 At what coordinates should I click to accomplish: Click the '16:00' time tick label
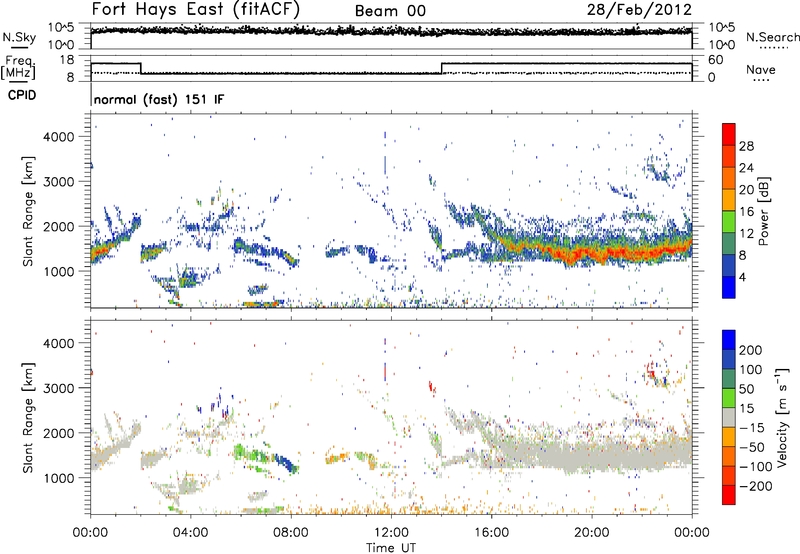pos(491,533)
